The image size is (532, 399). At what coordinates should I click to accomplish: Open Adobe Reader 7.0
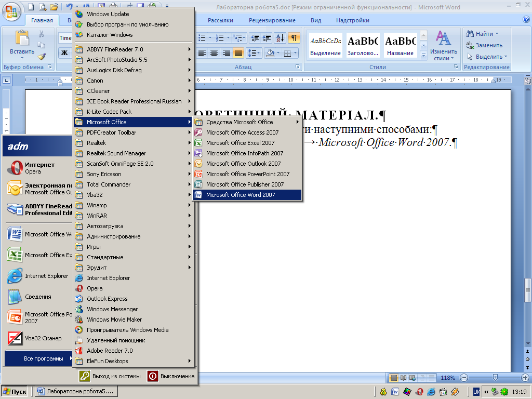tap(134, 351)
